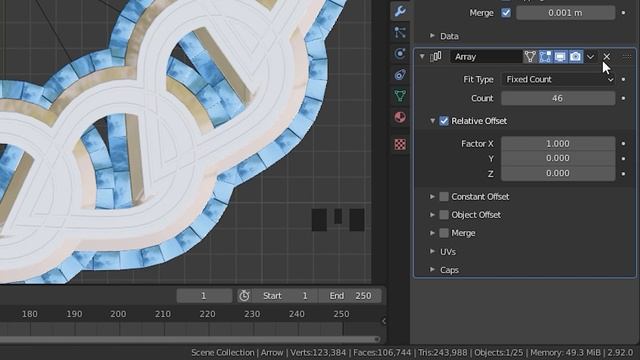Toggle the Use Preview Range clock icon
The width and height of the screenshot is (640, 360).
pyautogui.click(x=244, y=296)
